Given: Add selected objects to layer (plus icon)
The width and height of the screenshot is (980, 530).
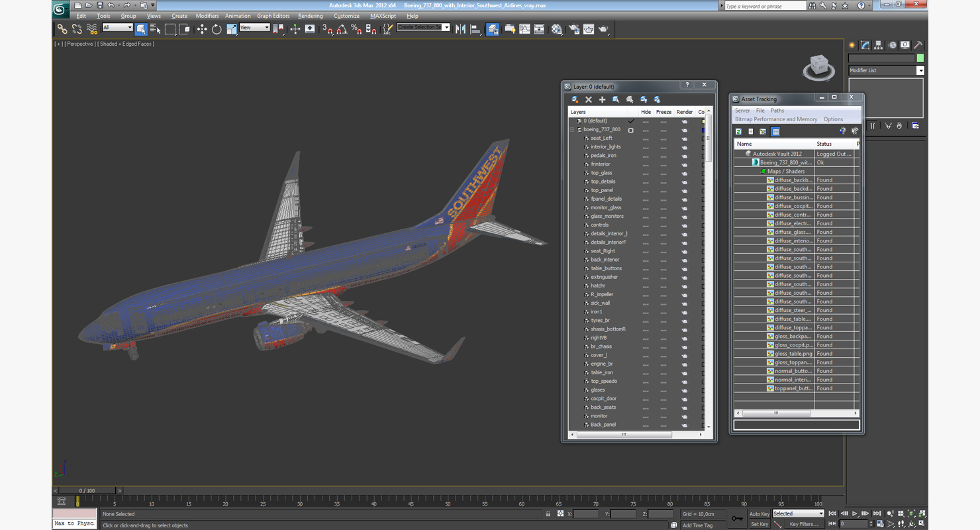Looking at the screenshot, I should [602, 99].
